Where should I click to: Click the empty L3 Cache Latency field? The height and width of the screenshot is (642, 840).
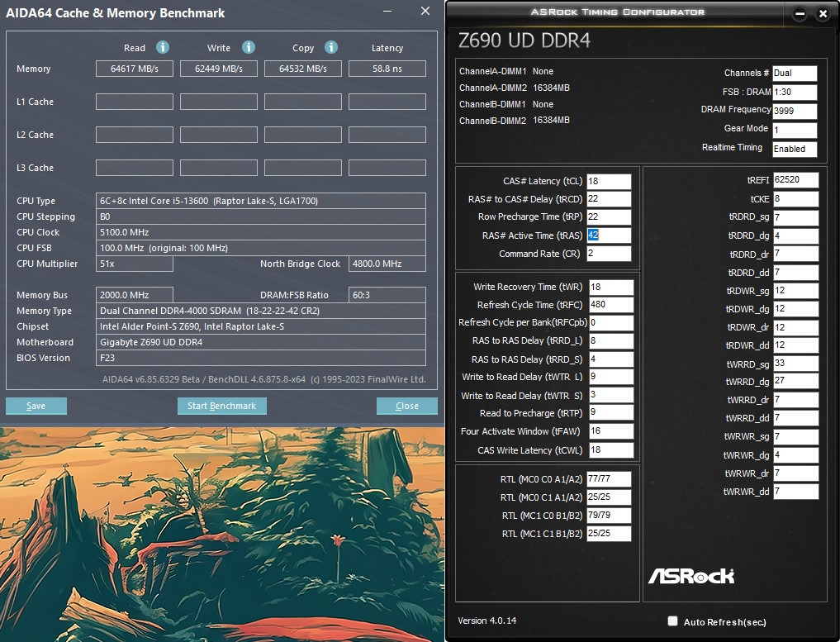point(387,168)
